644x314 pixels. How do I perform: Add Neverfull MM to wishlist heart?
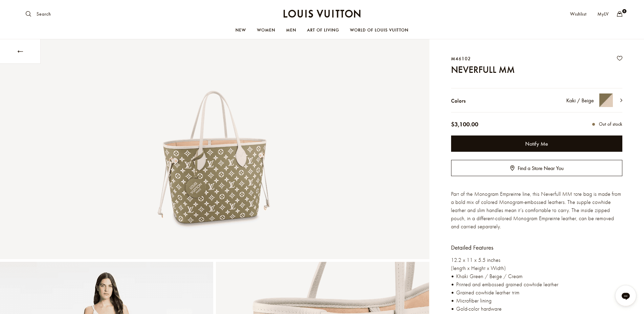point(620,58)
